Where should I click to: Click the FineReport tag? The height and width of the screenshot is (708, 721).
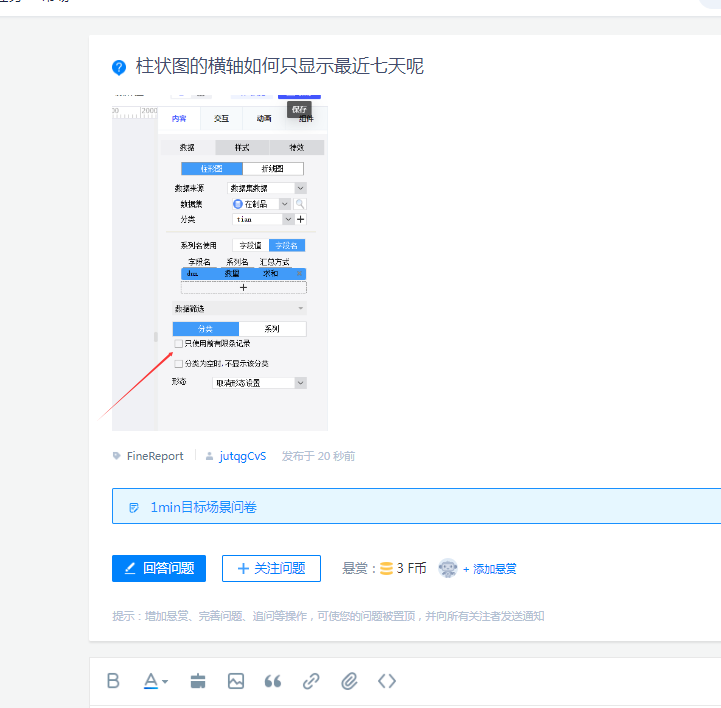(x=155, y=456)
